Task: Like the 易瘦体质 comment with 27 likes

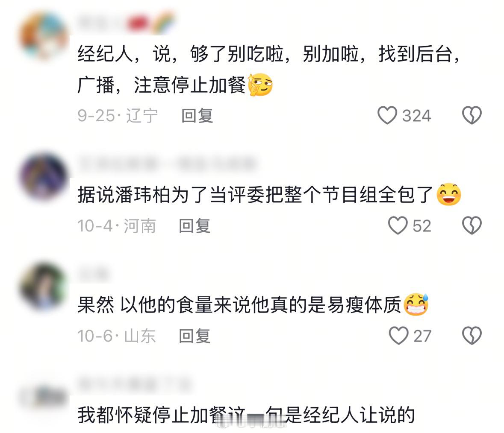Action: pos(398,336)
